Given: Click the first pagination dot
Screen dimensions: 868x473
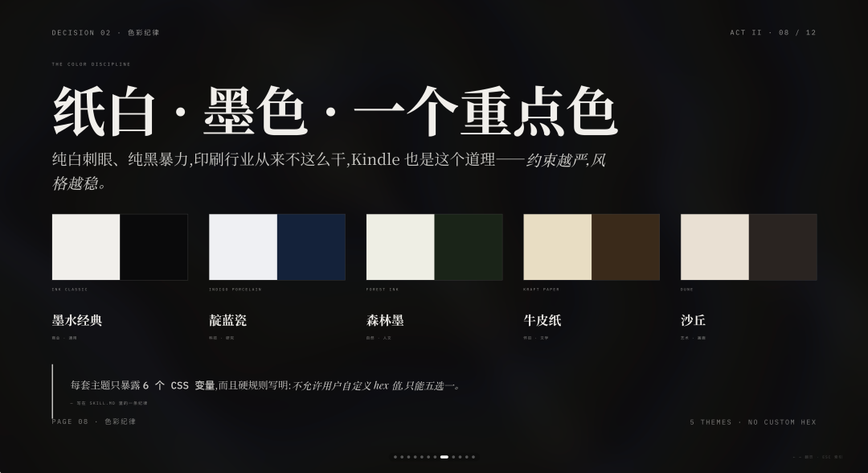Looking at the screenshot, I should click(x=395, y=457).
